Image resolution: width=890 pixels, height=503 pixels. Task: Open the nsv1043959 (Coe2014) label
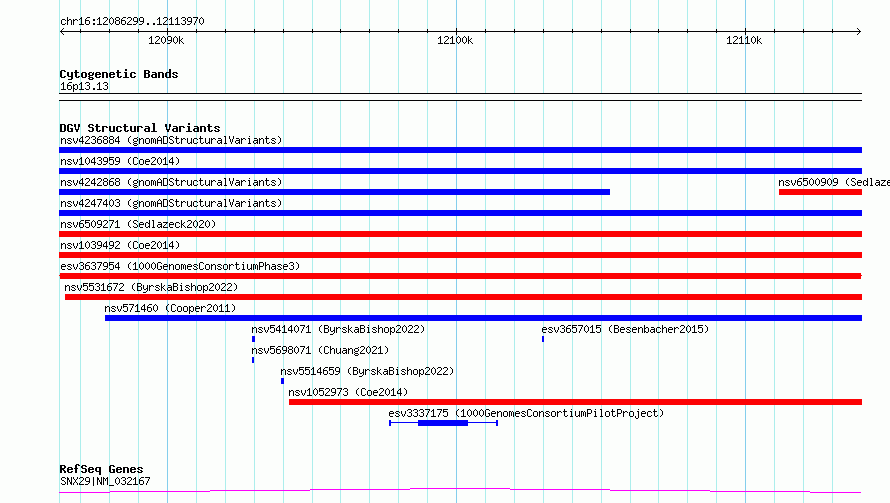[120, 161]
